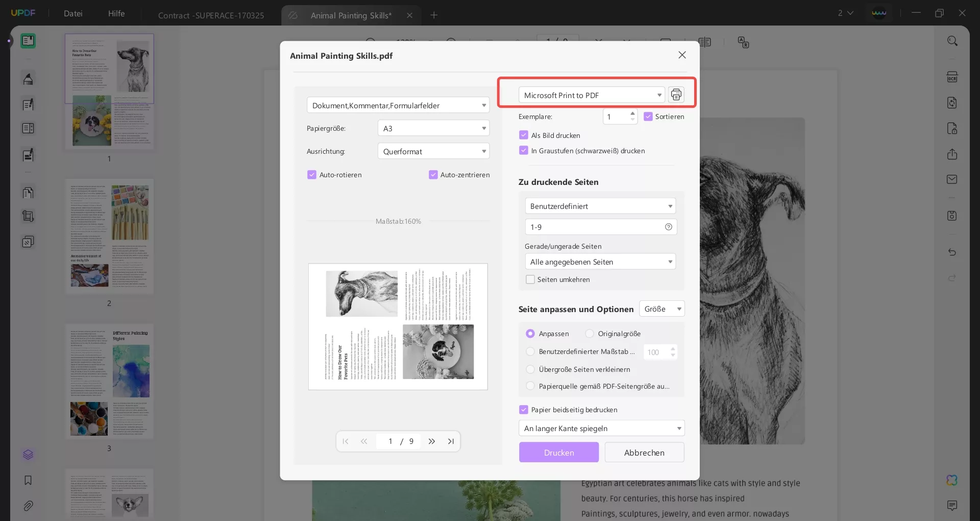Click the translate icon in top toolbar
The image size is (980, 521).
click(x=743, y=42)
